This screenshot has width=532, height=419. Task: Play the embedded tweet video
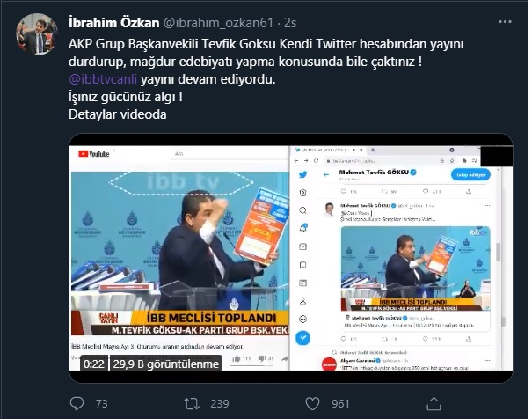(291, 258)
